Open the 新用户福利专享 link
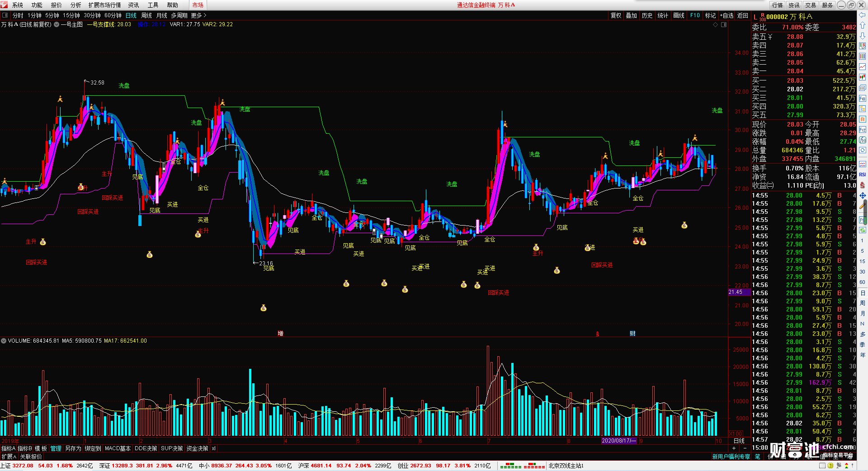 click(x=731, y=457)
